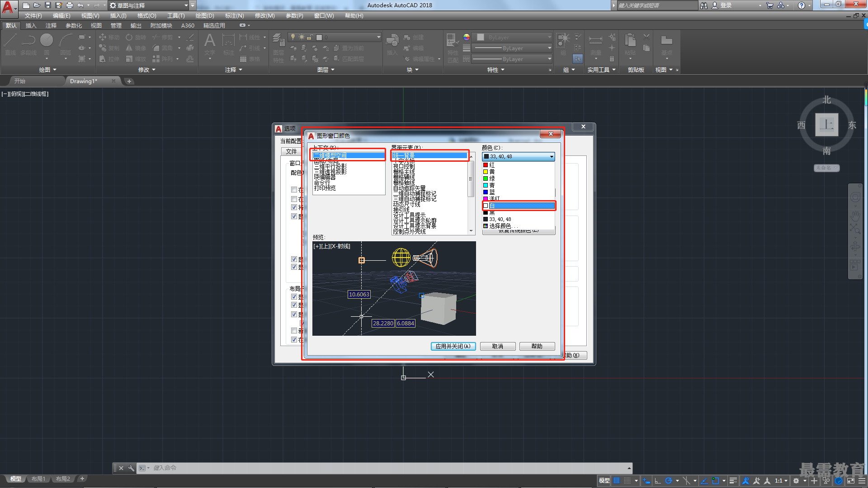Open the 工具(T) menu
The width and height of the screenshot is (868, 488).
click(176, 16)
